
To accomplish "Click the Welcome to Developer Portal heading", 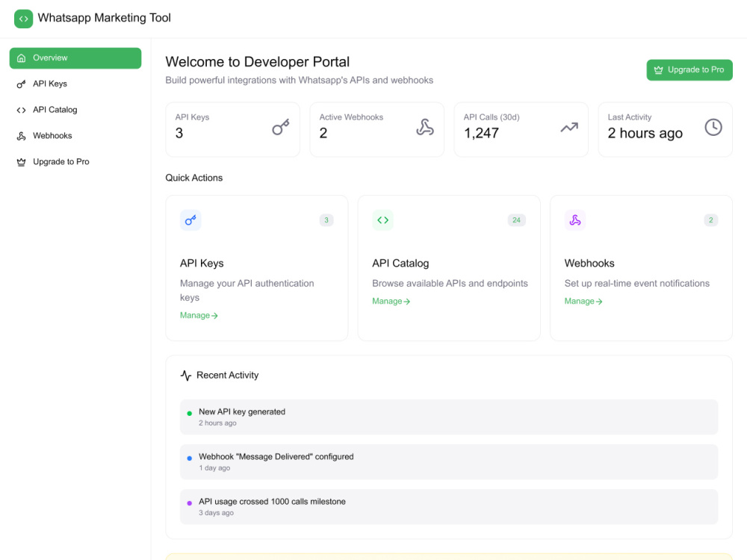I will point(257,62).
